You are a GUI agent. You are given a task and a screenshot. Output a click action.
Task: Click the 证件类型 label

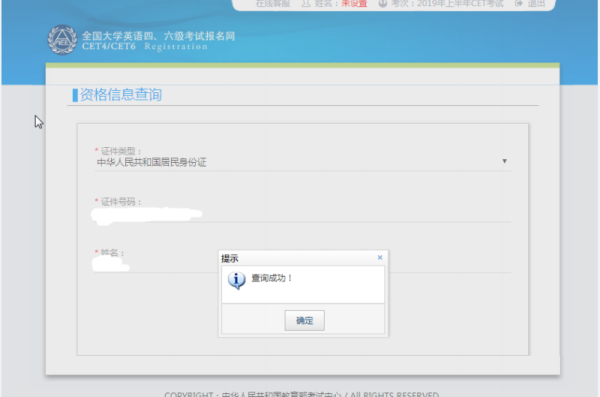pyautogui.click(x=121, y=151)
